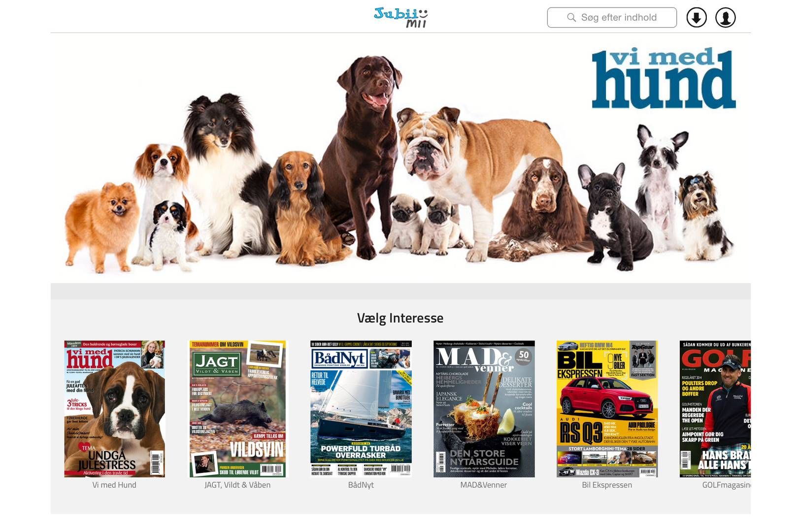
Task: Click the Subii Mii logo
Action: (x=400, y=17)
